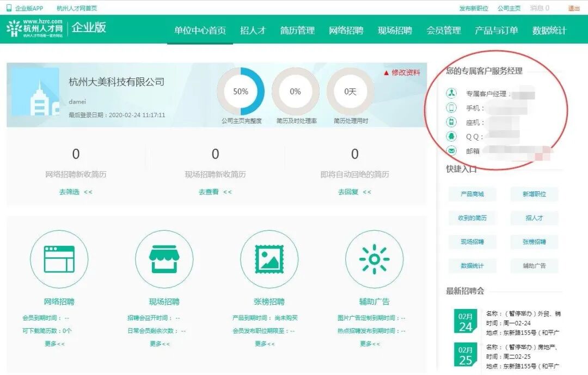Click the person icon beside 专属客户经理
Screen dimensions: 588x375
coord(451,93)
